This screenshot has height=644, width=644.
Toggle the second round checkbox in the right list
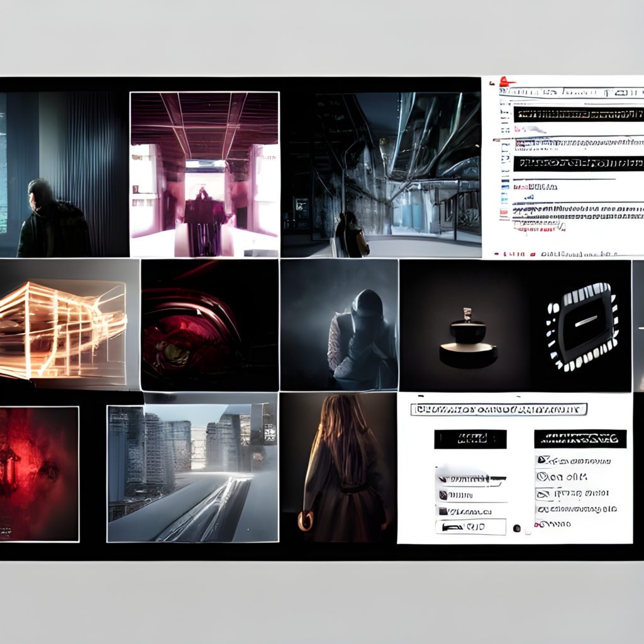coord(541,477)
